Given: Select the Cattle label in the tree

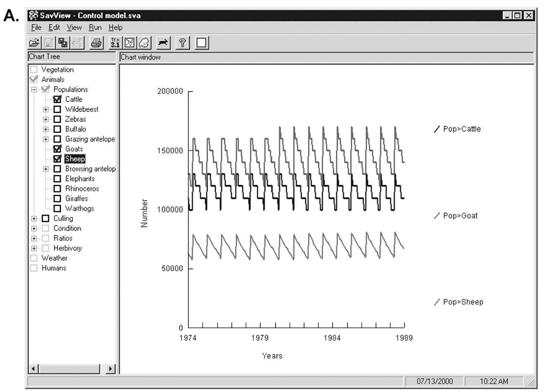Looking at the screenshot, I should coord(74,99).
